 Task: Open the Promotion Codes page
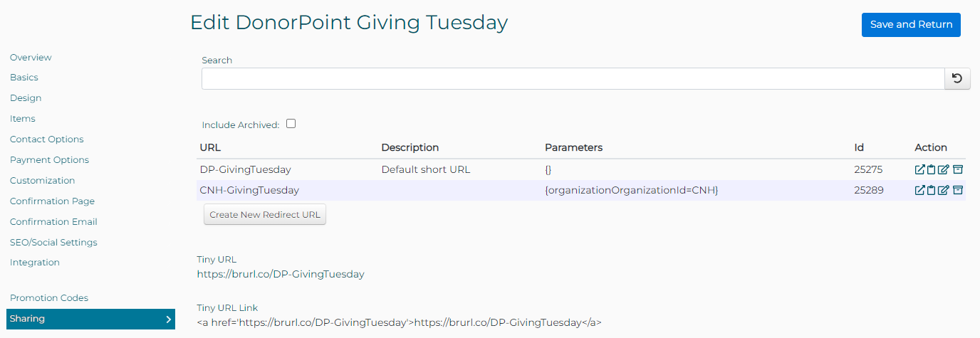point(49,297)
